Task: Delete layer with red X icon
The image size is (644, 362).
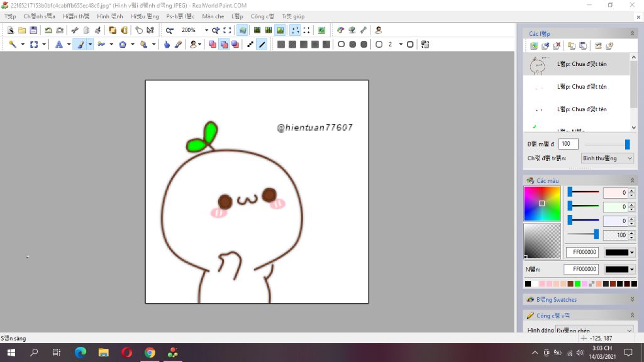Action: coord(557,46)
